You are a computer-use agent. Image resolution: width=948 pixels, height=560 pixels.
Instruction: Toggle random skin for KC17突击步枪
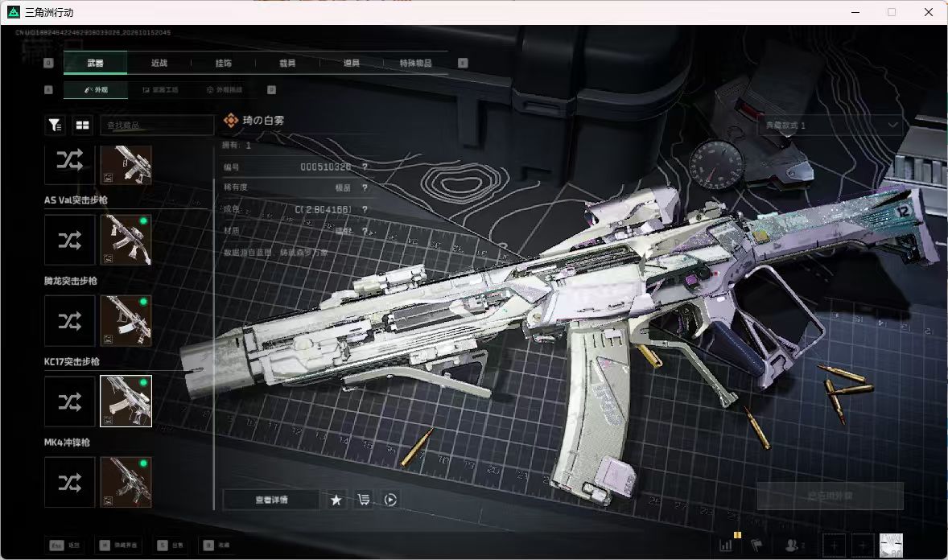point(69,401)
